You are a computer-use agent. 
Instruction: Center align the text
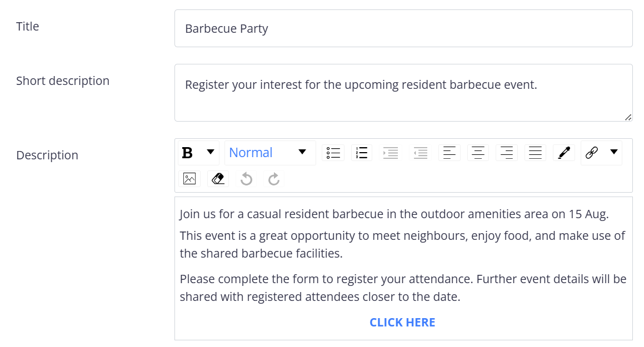478,153
